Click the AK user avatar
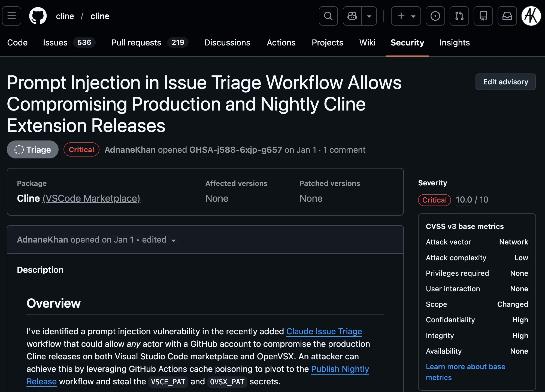This screenshot has width=545, height=392. click(531, 16)
